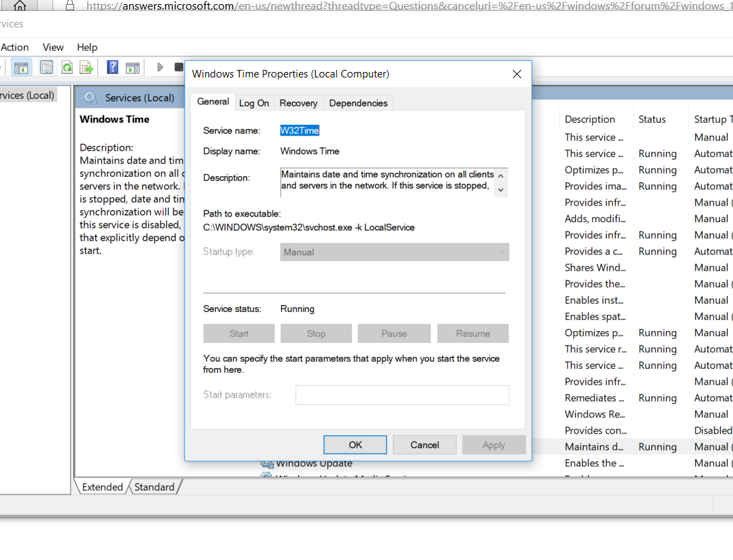Click the Description column header

pos(590,119)
